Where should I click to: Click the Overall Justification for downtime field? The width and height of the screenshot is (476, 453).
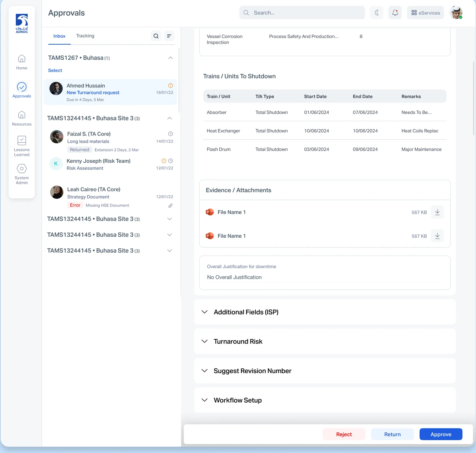click(325, 273)
